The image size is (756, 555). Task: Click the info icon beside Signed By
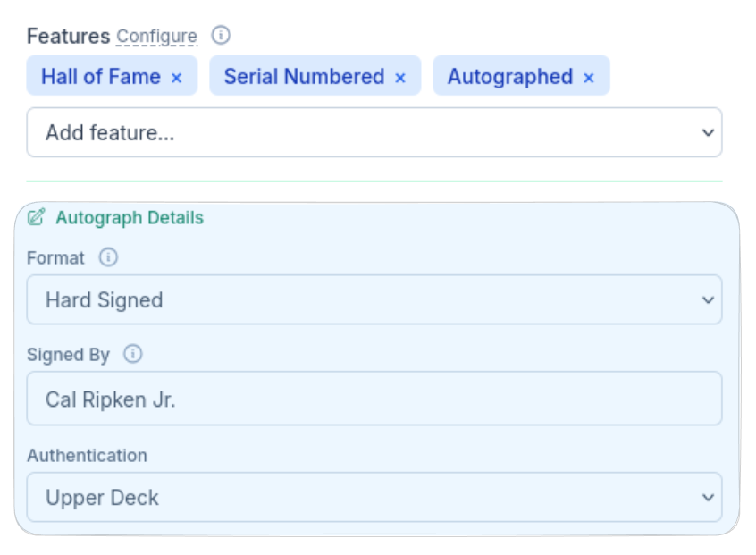click(x=132, y=355)
